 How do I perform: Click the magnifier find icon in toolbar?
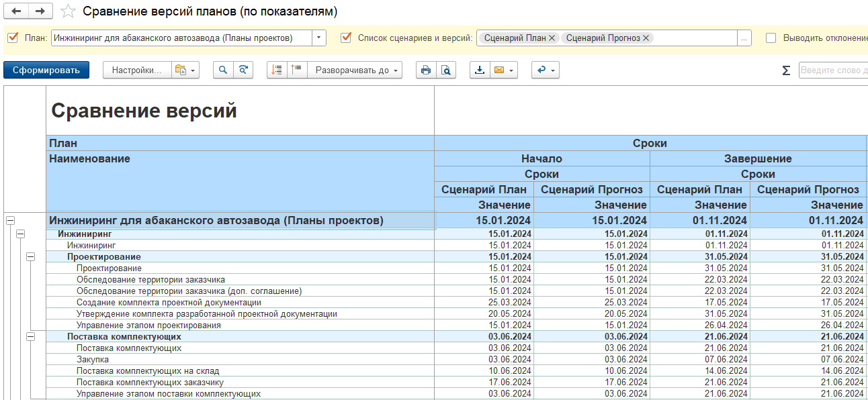[223, 70]
